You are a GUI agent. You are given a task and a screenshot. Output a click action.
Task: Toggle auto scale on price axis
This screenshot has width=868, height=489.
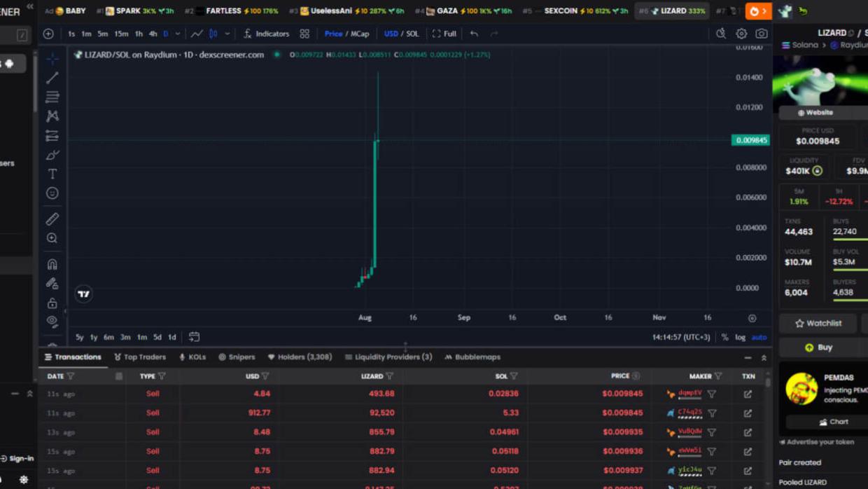click(759, 337)
